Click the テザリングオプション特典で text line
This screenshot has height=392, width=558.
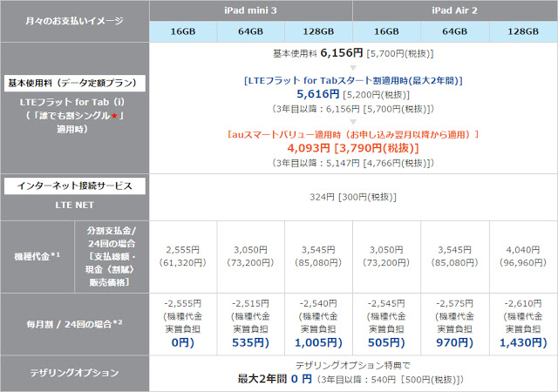click(x=353, y=365)
